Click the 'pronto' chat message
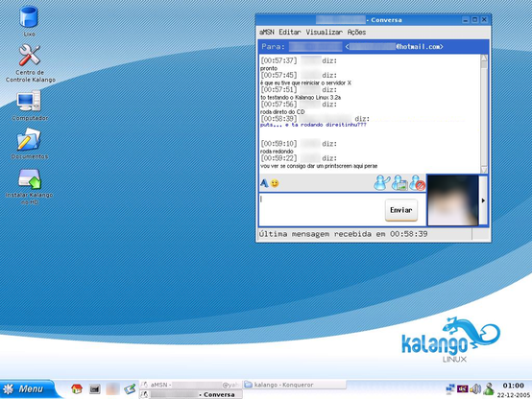Screen dimensions: 532x399 (269, 68)
